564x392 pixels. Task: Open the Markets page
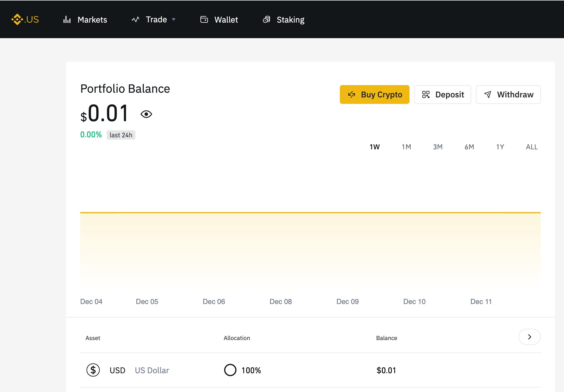[92, 20]
